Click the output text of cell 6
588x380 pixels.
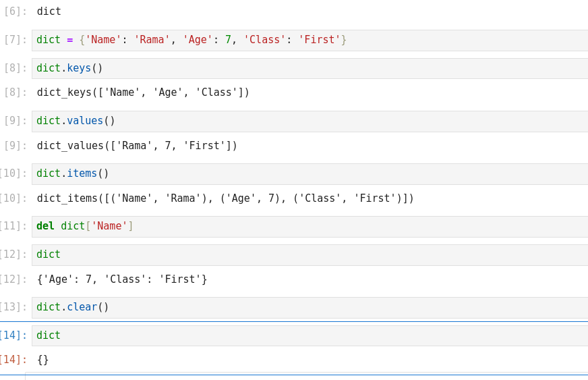49,11
